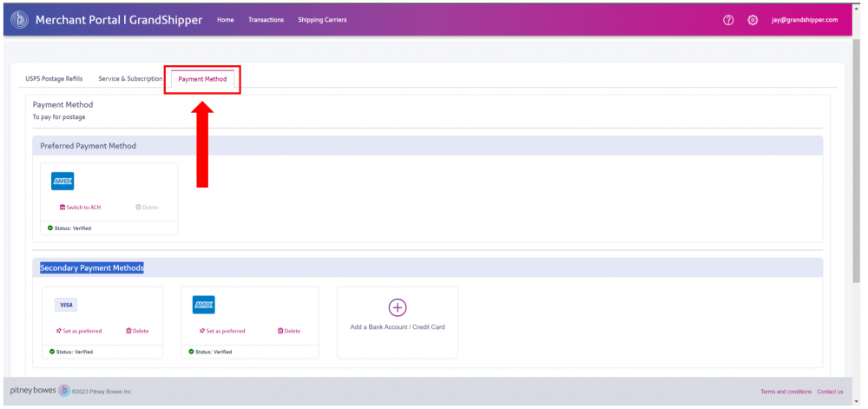Viewport: 868px width, 409px height.
Task: Click the VISA card logo in Secondary Payment Methods
Action: (x=66, y=305)
